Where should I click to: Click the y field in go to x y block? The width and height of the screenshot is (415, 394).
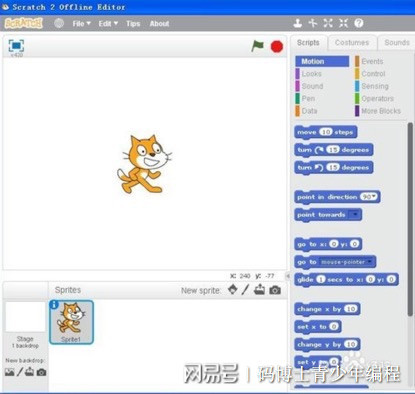tap(354, 244)
